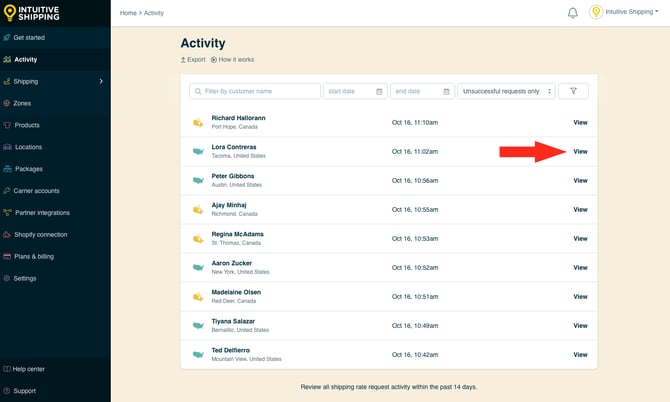Click the Intuitive Shipping logo
This screenshot has width=670, height=402.
coord(31,13)
